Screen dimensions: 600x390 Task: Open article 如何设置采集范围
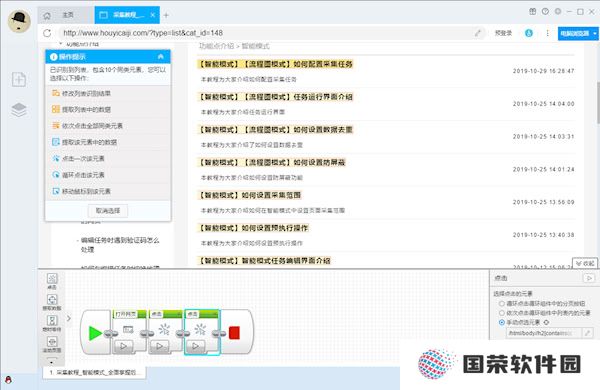pyautogui.click(x=249, y=195)
